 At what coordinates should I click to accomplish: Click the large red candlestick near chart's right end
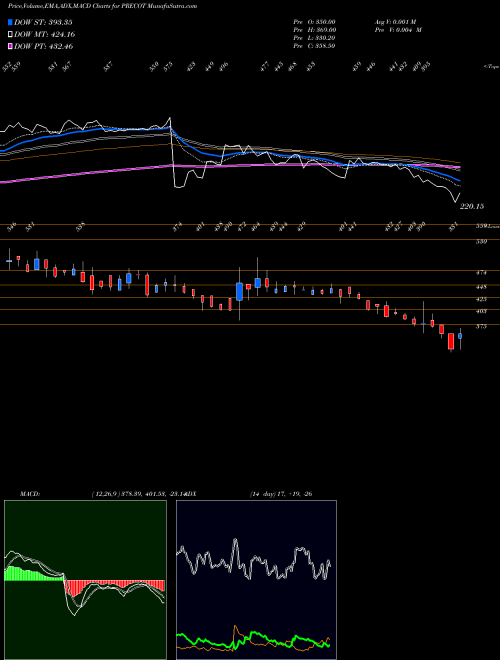451,341
